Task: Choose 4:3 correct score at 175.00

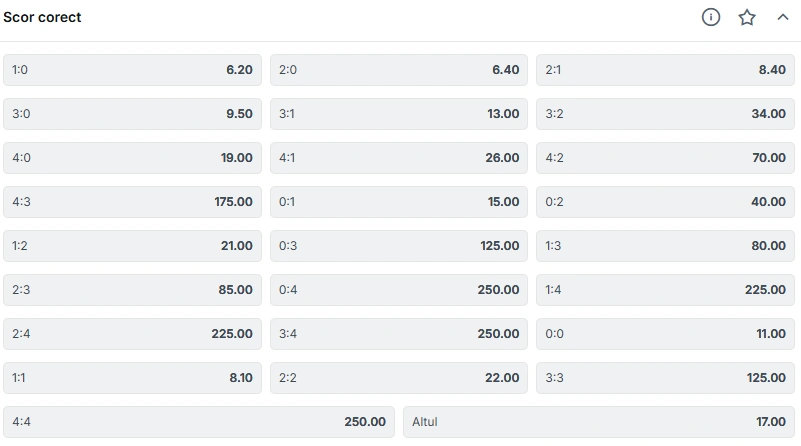Action: point(132,202)
